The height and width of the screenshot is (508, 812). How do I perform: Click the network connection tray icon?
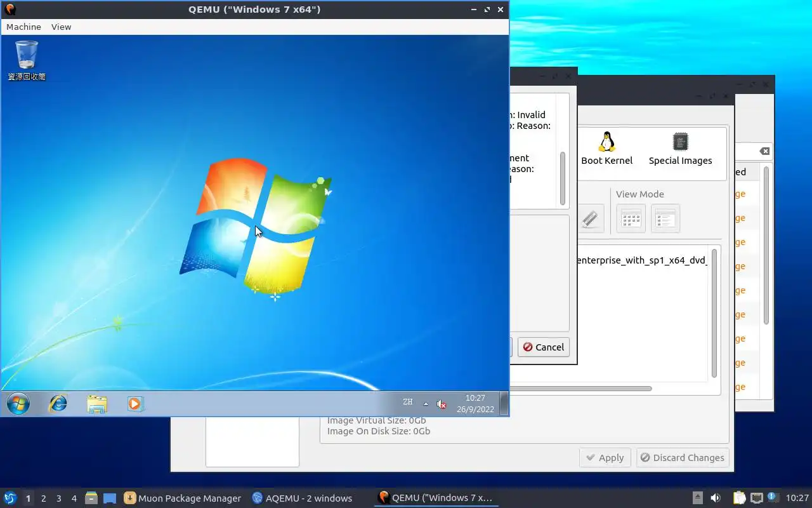pyautogui.click(x=756, y=498)
